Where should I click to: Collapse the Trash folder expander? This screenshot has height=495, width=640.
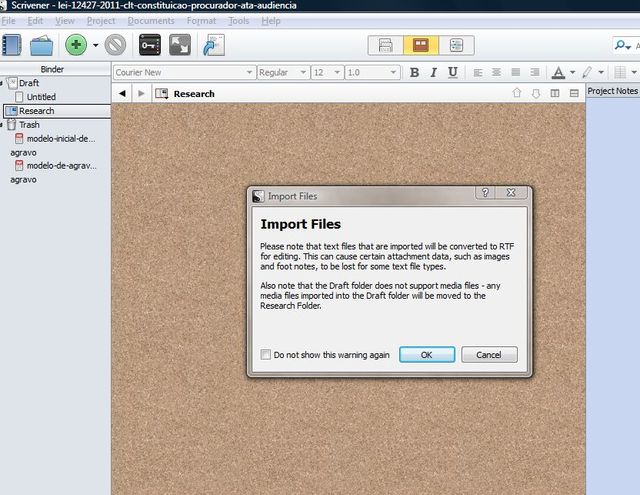[2, 125]
